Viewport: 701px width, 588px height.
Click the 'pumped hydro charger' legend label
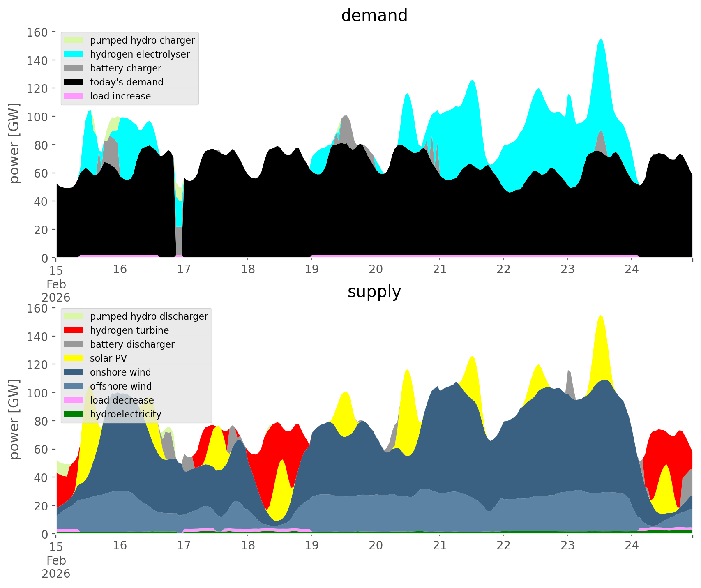point(142,40)
